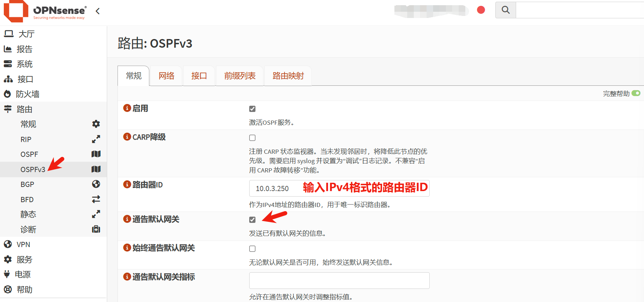Image resolution: width=644 pixels, height=302 pixels.
Task: Click the info icon next to 路由器ID
Action: click(x=127, y=185)
